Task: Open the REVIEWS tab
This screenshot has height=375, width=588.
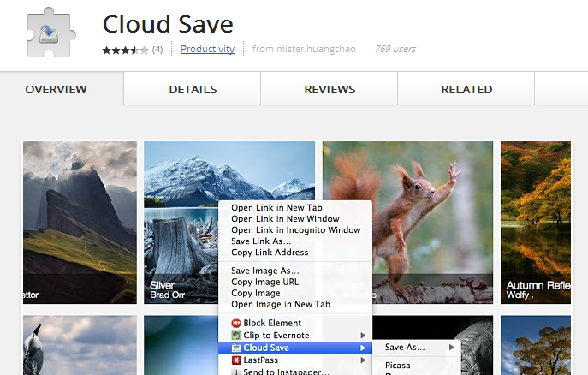Action: [330, 89]
